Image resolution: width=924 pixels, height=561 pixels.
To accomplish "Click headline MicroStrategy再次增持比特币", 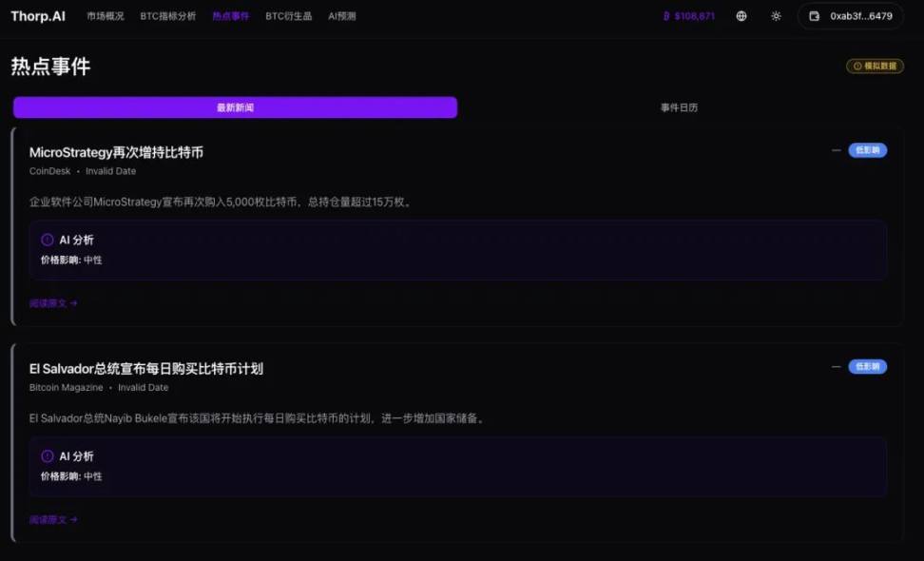I will (116, 153).
